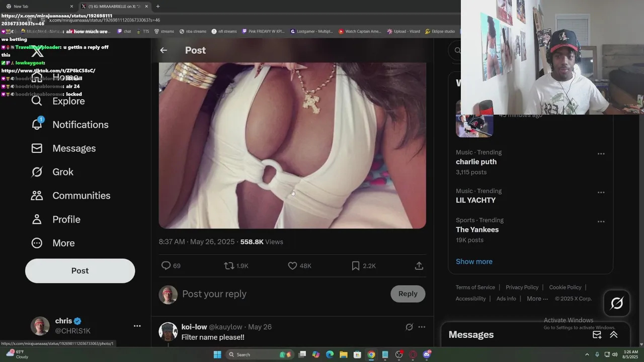The width and height of the screenshot is (644, 362).
Task: Open Privacy Policy link
Action: [522, 287]
